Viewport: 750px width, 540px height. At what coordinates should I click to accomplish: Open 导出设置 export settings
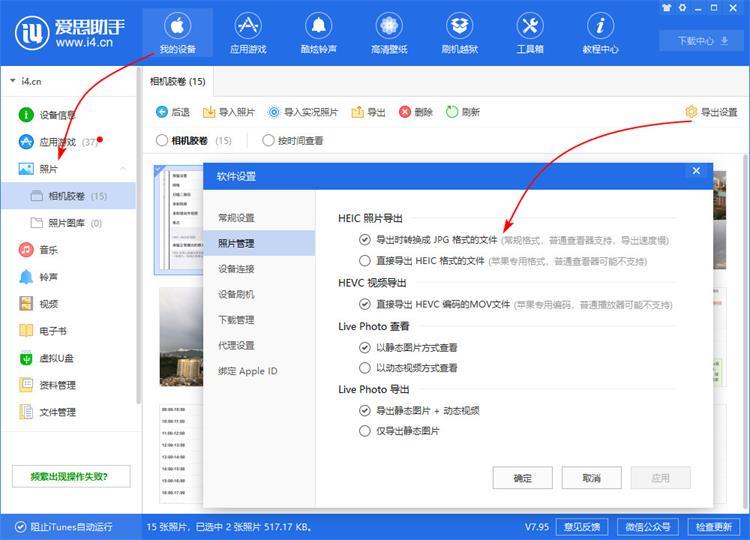pyautogui.click(x=711, y=112)
